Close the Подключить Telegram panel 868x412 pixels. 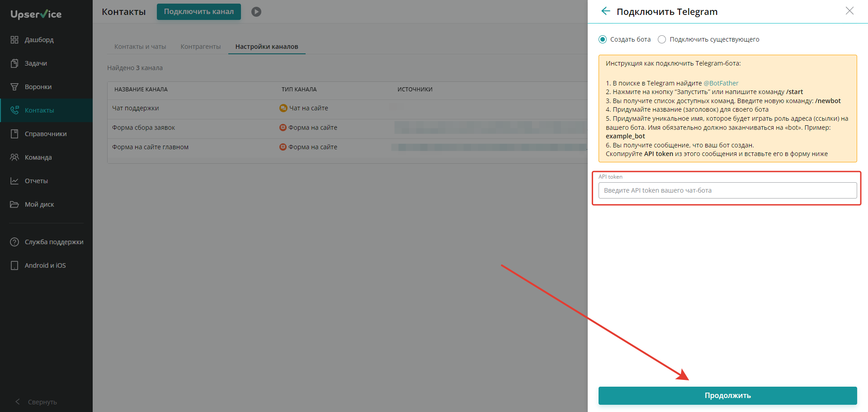(x=849, y=11)
